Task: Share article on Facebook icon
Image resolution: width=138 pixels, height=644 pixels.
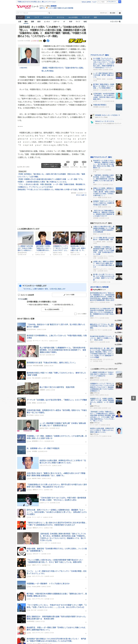Action: 48,41
